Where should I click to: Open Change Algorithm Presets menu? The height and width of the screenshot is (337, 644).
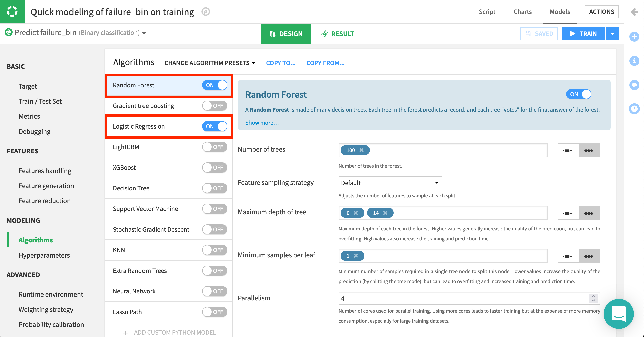(210, 63)
